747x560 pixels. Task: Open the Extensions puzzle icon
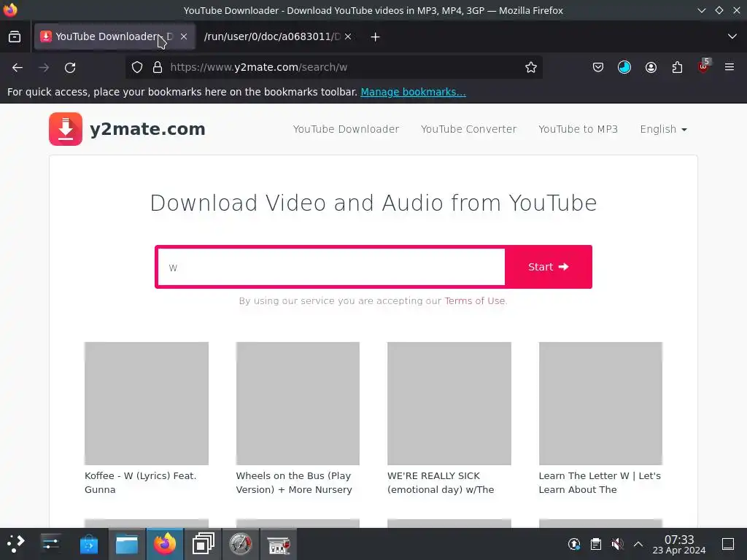pos(677,68)
